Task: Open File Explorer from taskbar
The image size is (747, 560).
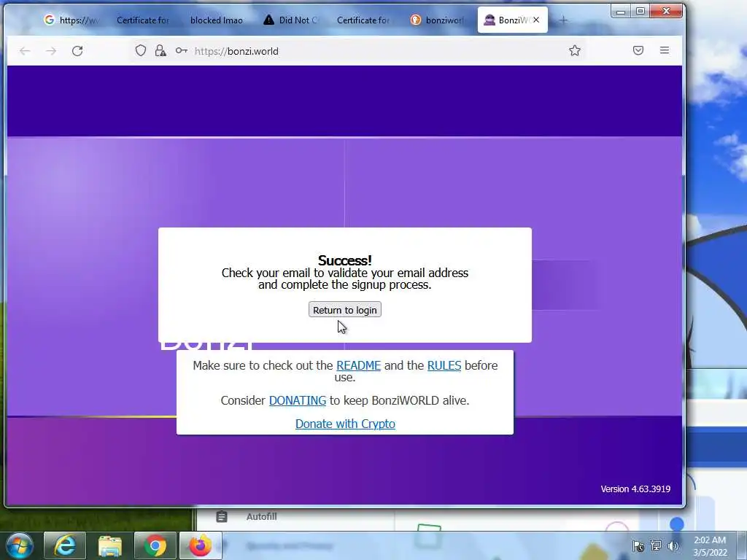Action: pyautogui.click(x=110, y=545)
